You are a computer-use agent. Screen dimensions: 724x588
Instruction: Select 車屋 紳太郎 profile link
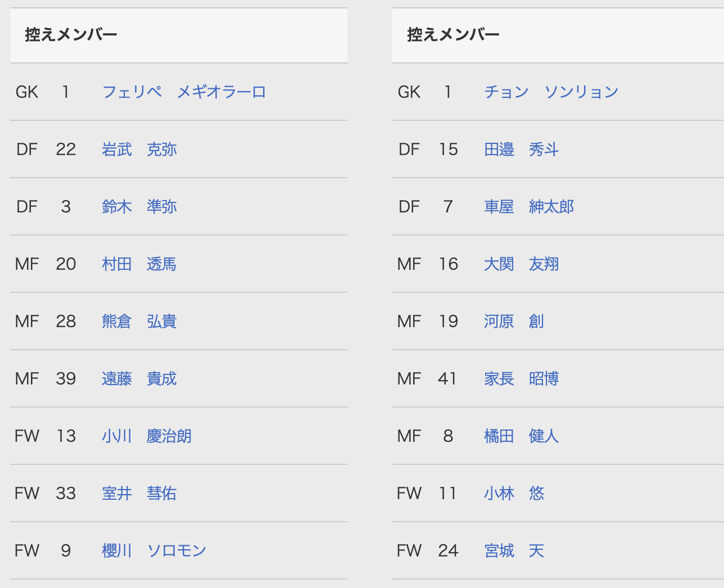coord(528,206)
